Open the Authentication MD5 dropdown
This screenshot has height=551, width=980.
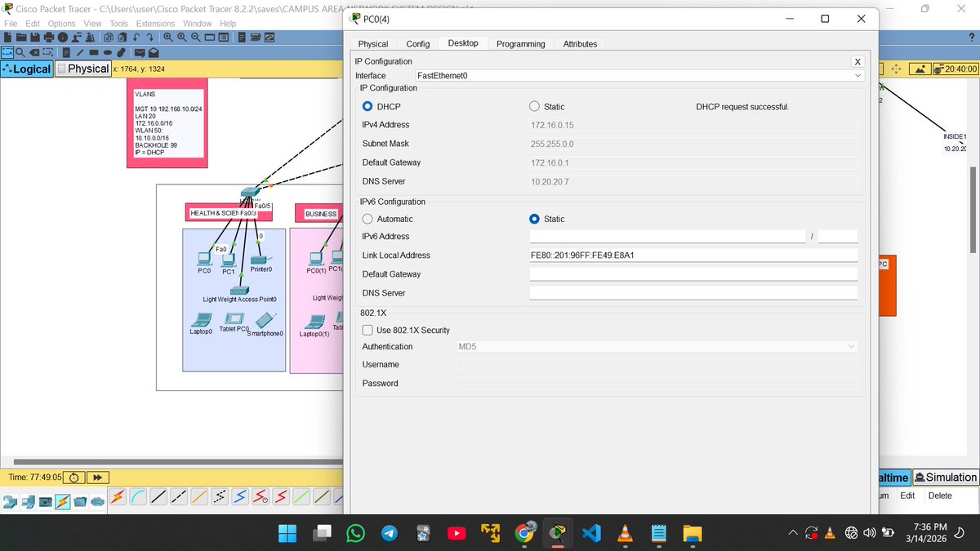pyautogui.click(x=657, y=347)
